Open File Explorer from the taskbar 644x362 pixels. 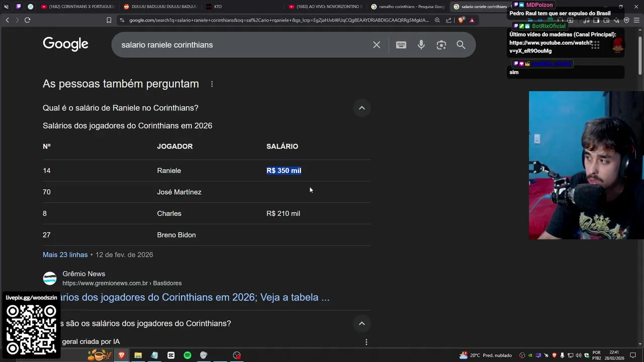[x=138, y=355]
